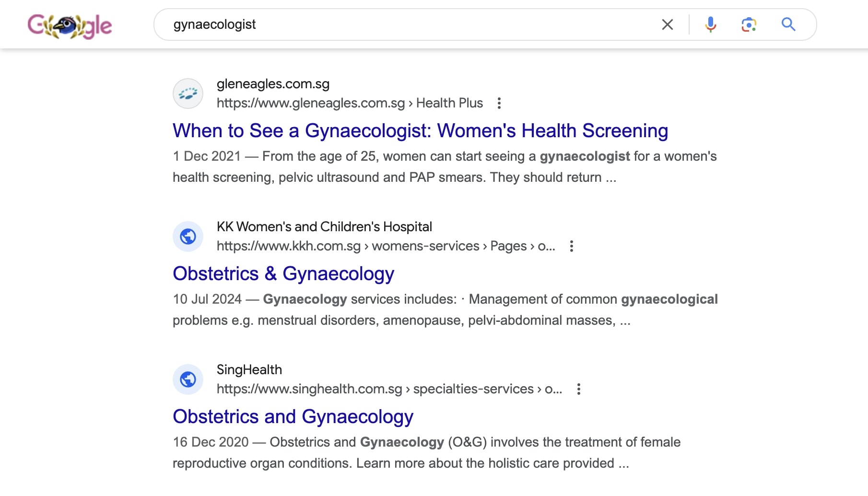Click the singhealth.com.sg URL breadcrumb

(389, 389)
